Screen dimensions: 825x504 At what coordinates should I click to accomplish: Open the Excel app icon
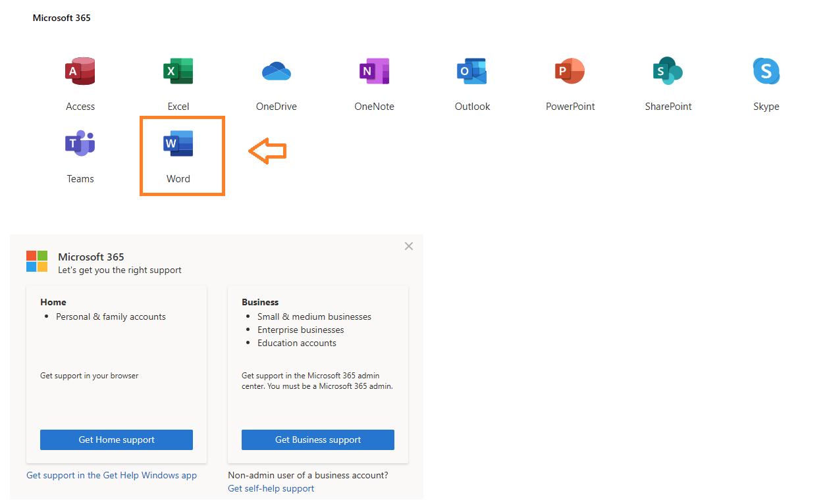(x=178, y=71)
